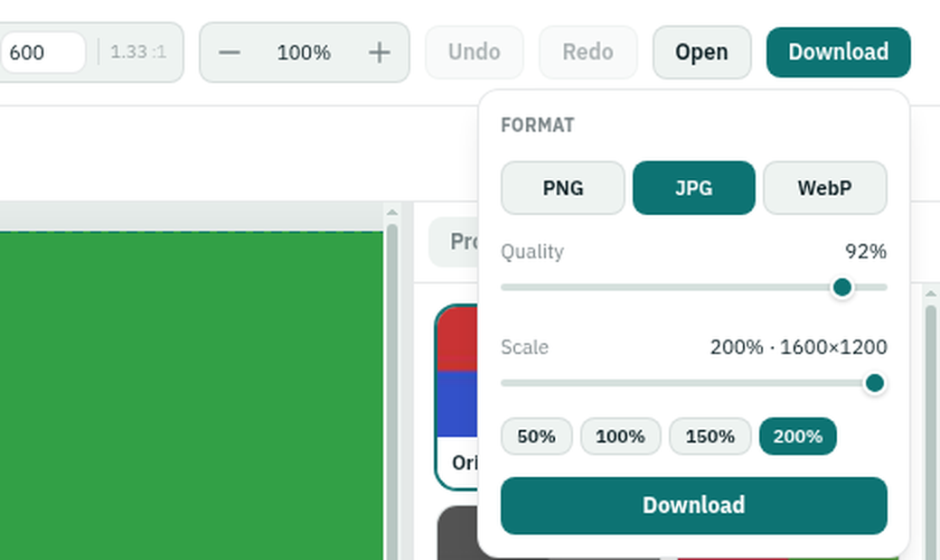Adjust the Quality slider handle
Image resolution: width=940 pixels, height=560 pixels.
[842, 287]
